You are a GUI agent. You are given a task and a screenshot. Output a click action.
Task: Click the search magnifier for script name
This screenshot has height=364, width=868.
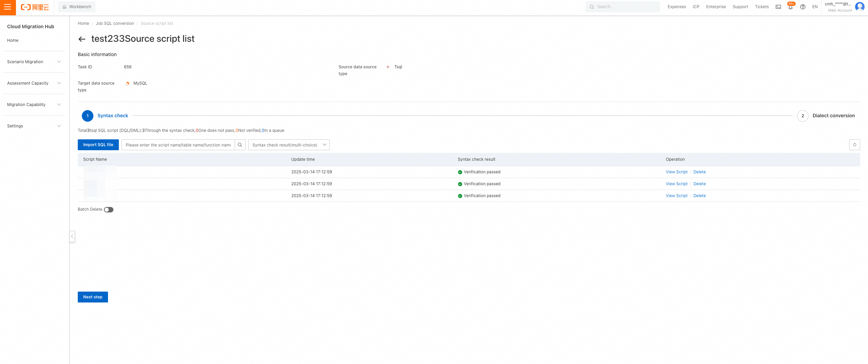click(x=240, y=145)
